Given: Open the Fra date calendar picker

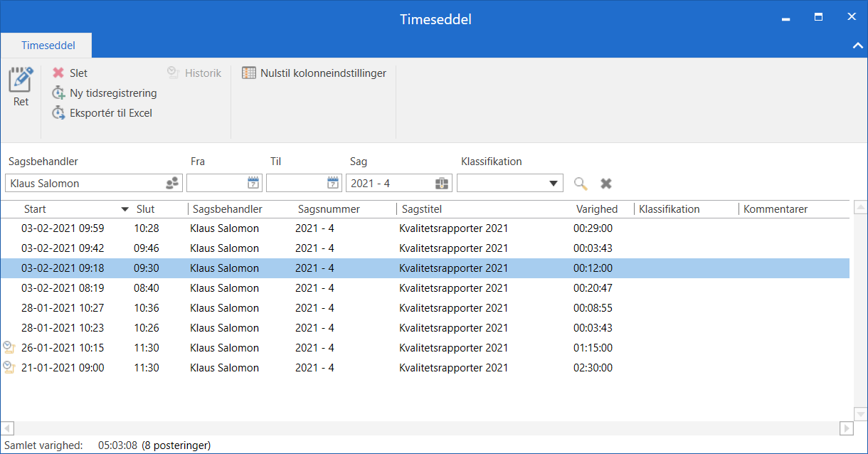Looking at the screenshot, I should point(253,184).
